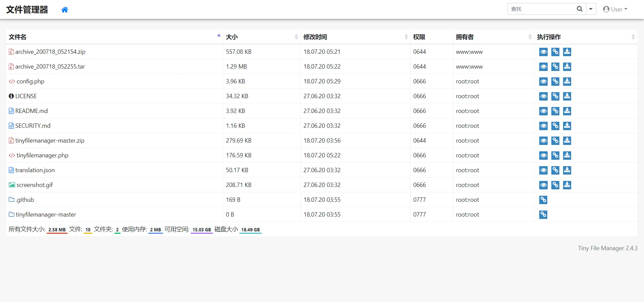The image size is (644, 302).
Task: Open direct link of README.md
Action: [x=555, y=111]
